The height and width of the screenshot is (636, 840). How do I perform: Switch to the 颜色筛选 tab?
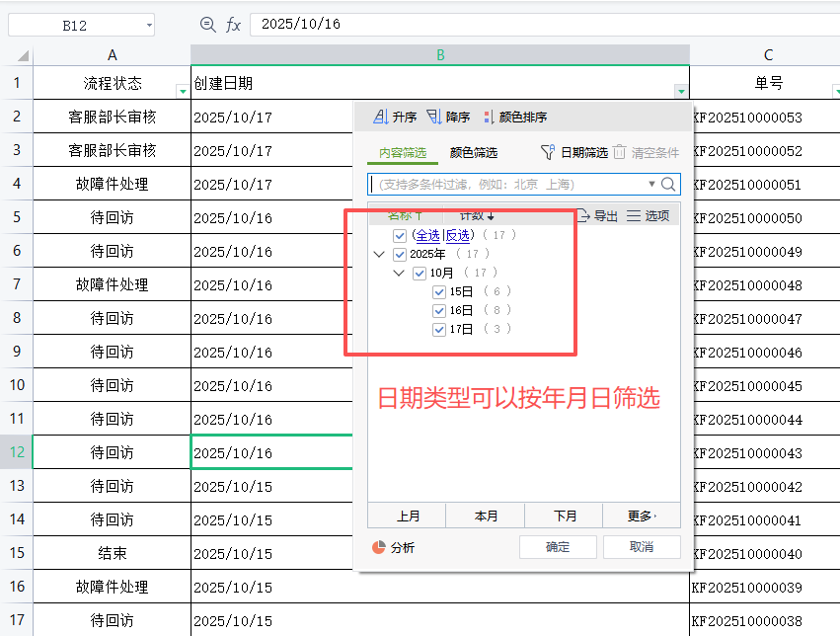pos(474,153)
